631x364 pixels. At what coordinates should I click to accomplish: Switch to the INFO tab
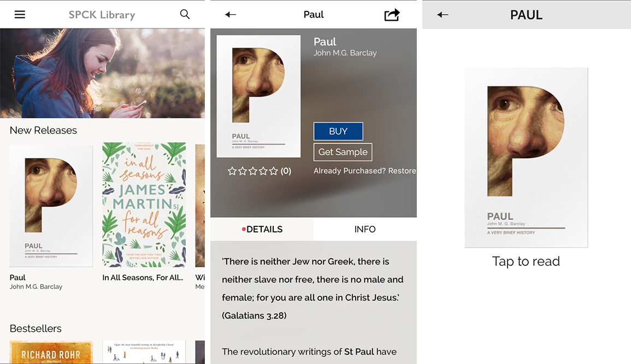click(365, 229)
